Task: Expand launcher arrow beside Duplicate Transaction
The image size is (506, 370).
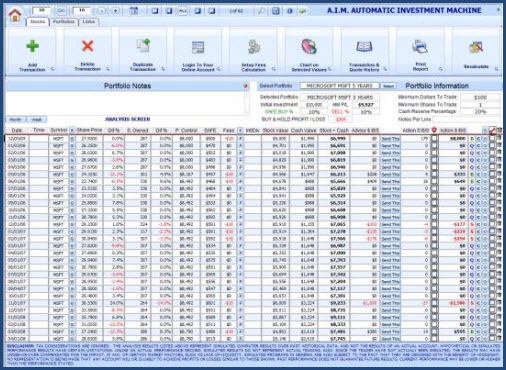Action: [163, 69]
